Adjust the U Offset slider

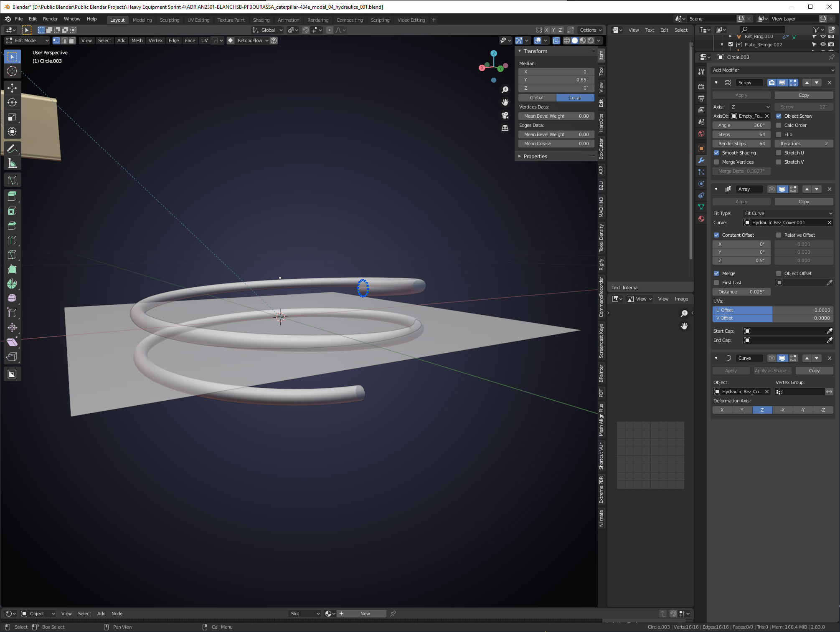773,310
